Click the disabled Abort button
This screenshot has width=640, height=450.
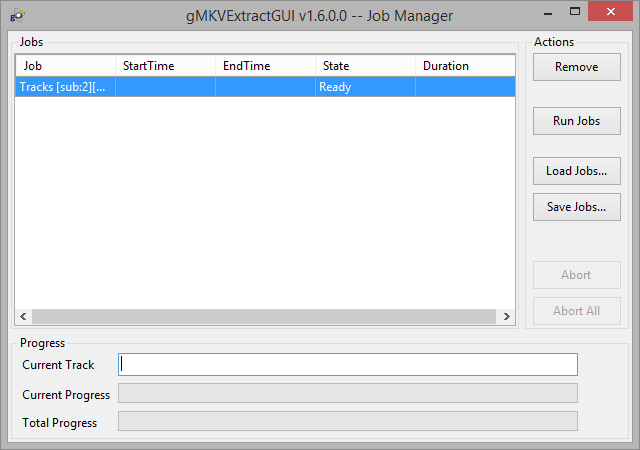point(577,275)
